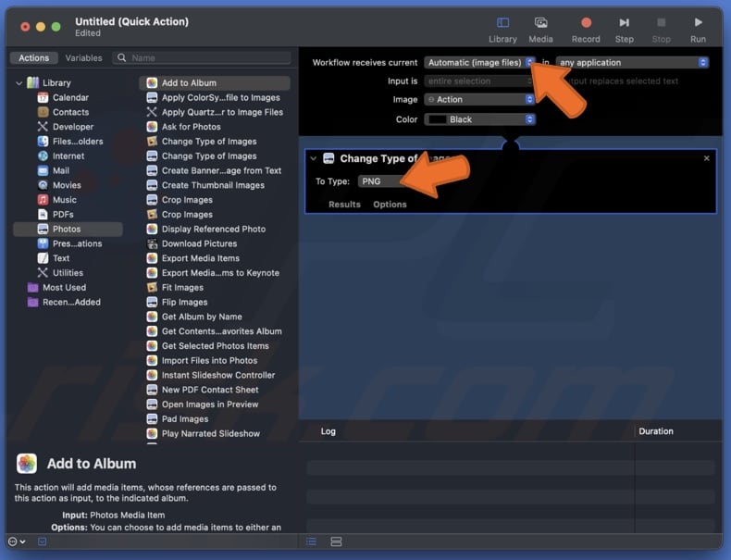Toggle the description panel icon
This screenshot has height=560, width=731.
pos(42,541)
